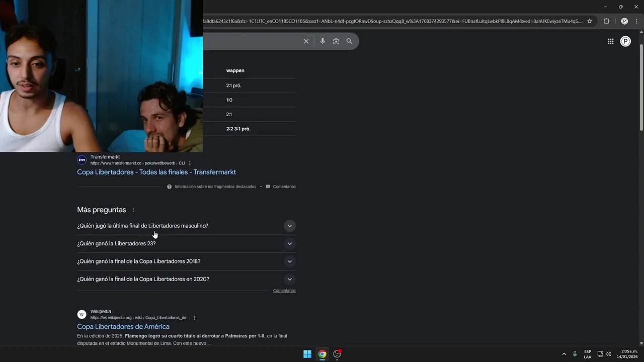Open Google Lens image search

[336, 41]
